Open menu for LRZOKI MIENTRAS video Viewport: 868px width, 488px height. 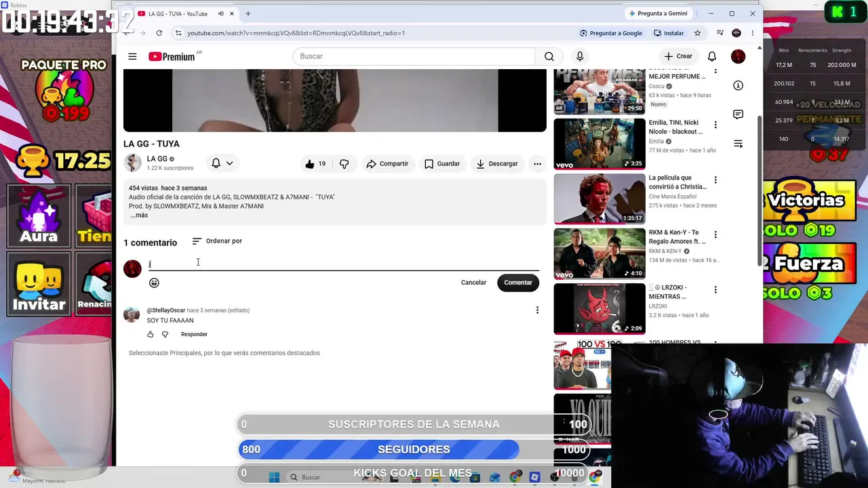(x=715, y=289)
